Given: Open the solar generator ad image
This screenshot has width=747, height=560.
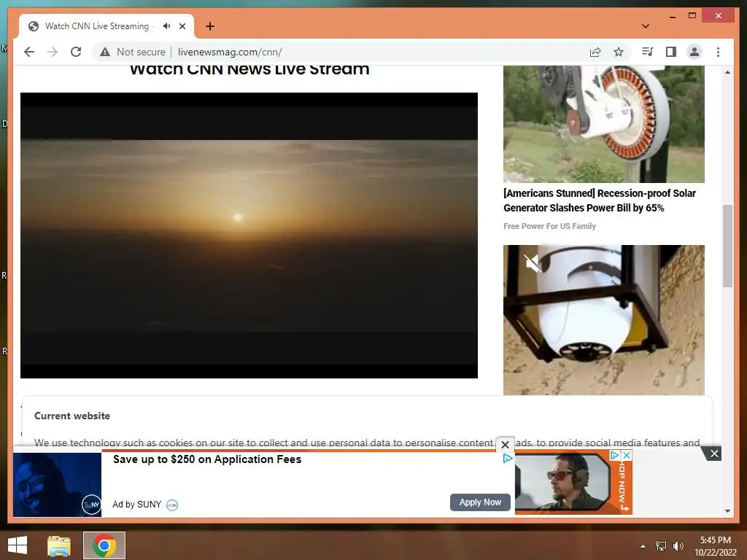Looking at the screenshot, I should [x=603, y=124].
